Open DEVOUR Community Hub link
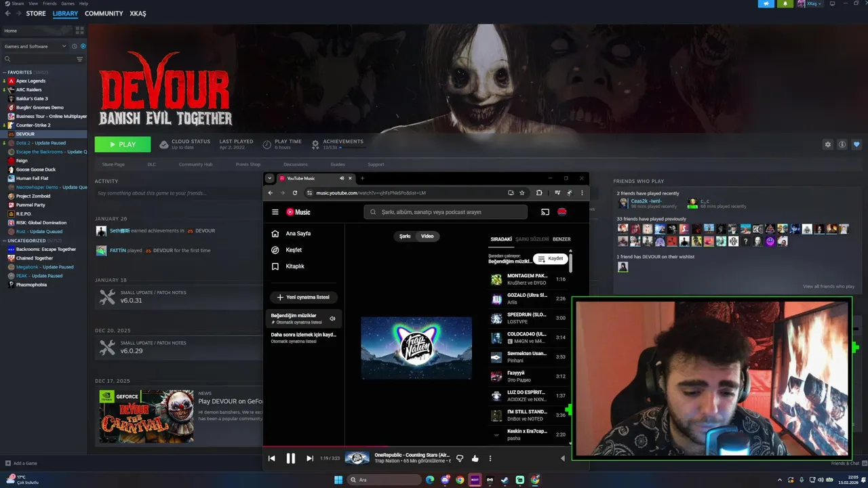868x488 pixels. (x=195, y=164)
